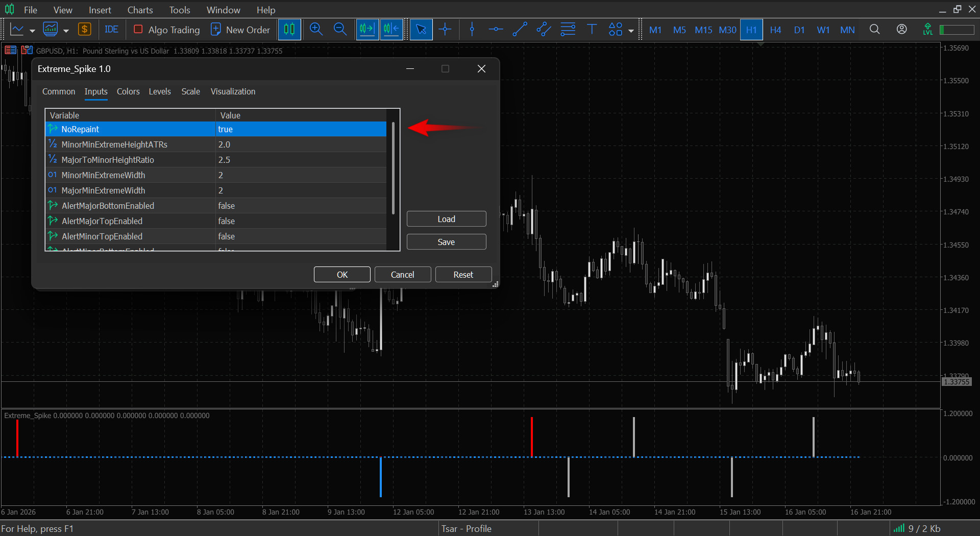Click the one-click trading chart icon
This screenshot has width=980, height=536.
[x=27, y=50]
